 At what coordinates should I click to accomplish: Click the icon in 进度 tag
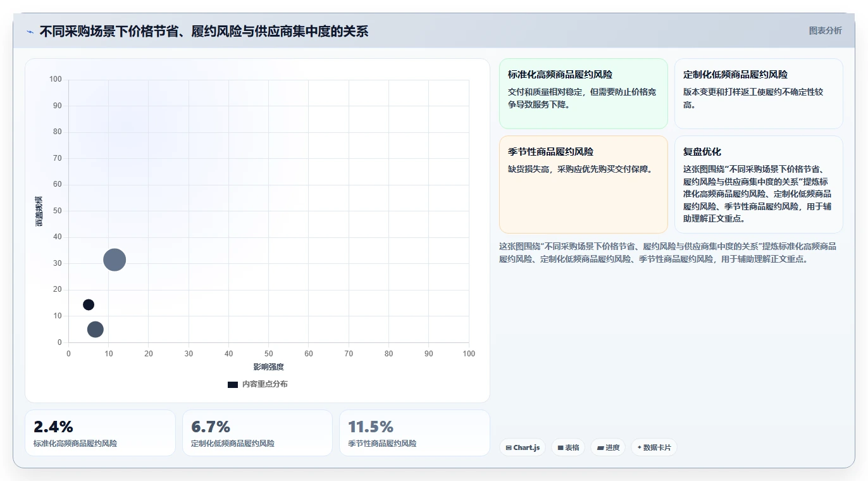pyautogui.click(x=600, y=447)
